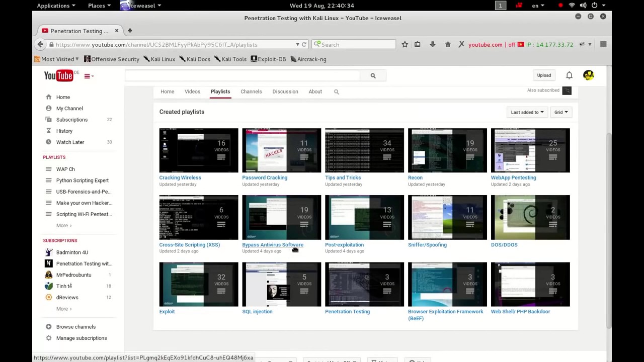
Task: Click the Upload button
Action: click(x=544, y=75)
